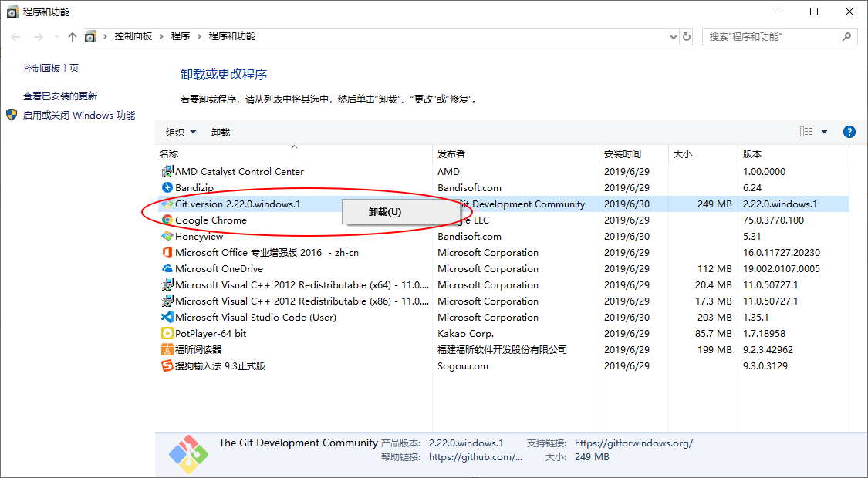The image size is (868, 478).
Task: Click the 程序 breadcrumb
Action: (181, 36)
